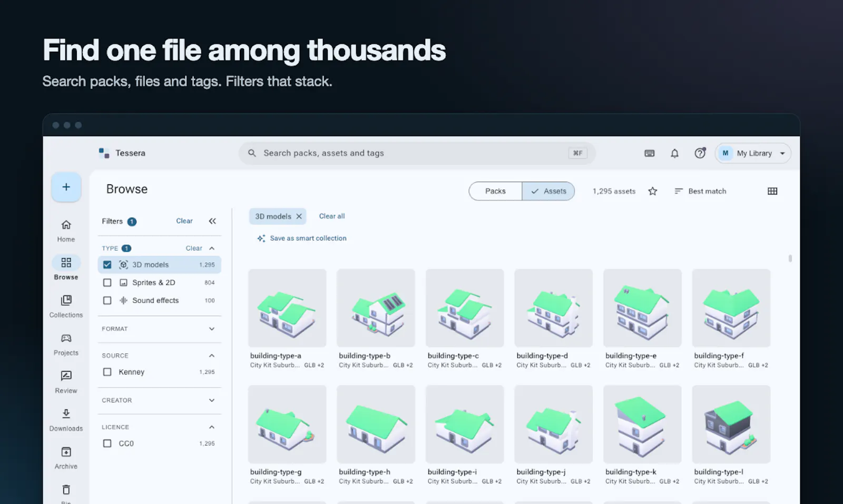This screenshot has width=843, height=504.
Task: Collapse the TYPE filter section
Action: pos(212,248)
